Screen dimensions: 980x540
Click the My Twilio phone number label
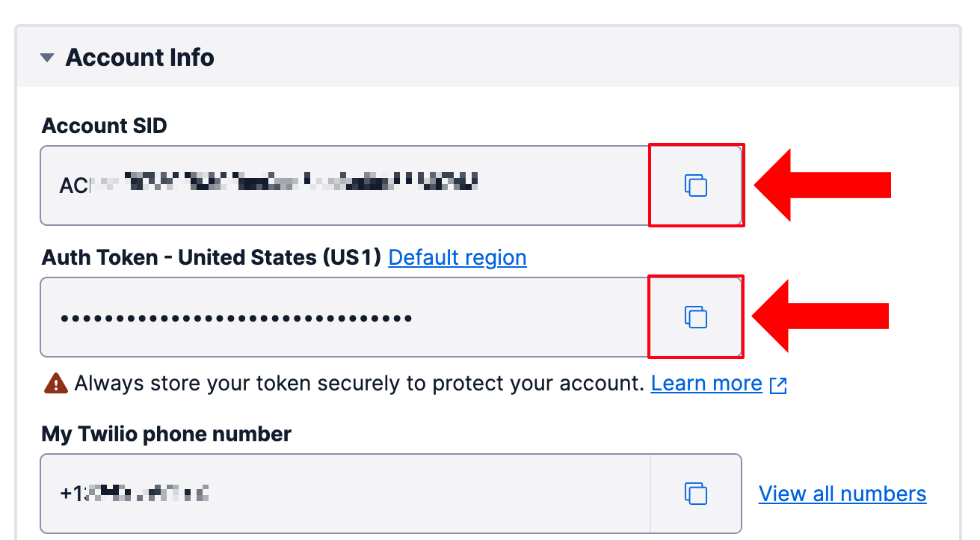pyautogui.click(x=166, y=434)
